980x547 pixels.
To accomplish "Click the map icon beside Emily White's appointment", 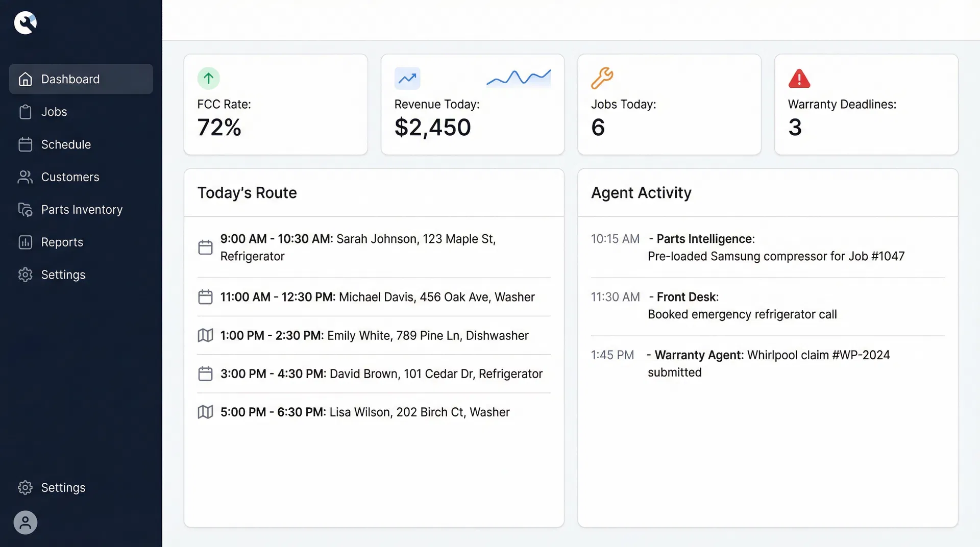I will coord(205,335).
